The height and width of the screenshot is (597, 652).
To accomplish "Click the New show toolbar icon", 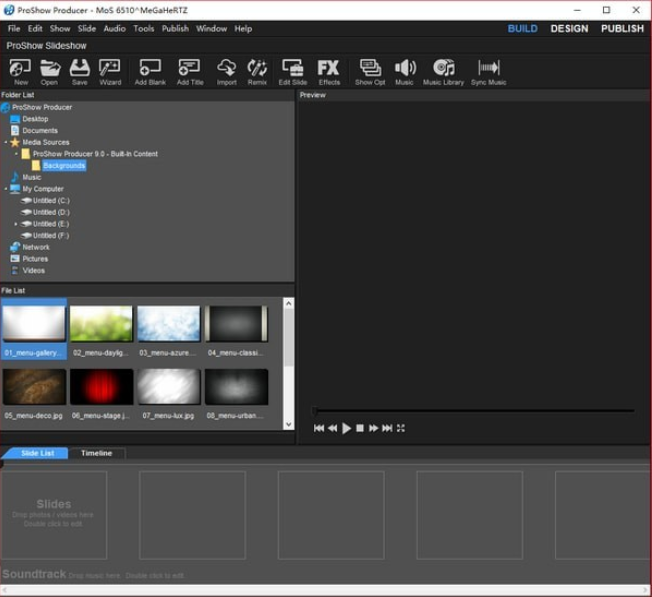I will pyautogui.click(x=20, y=70).
